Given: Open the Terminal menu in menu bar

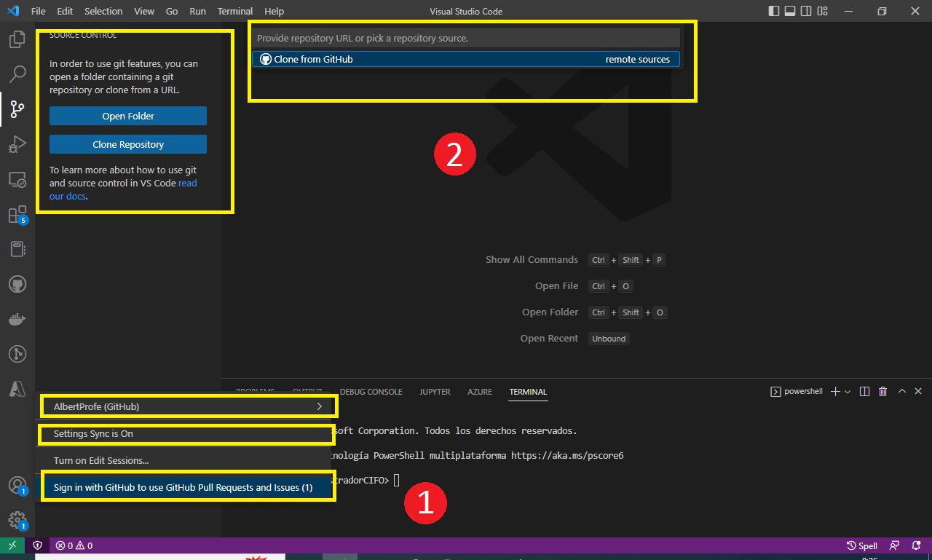Looking at the screenshot, I should click(234, 12).
